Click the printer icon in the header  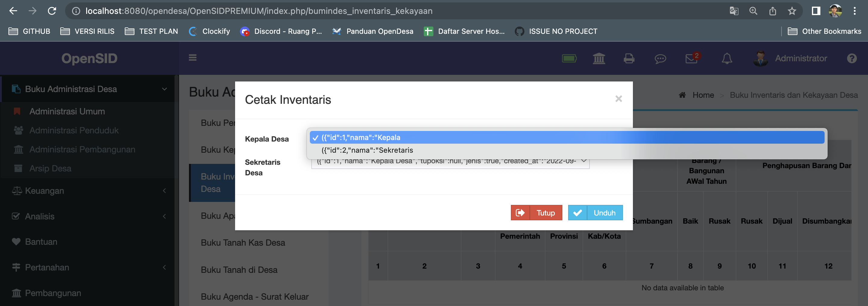point(629,58)
